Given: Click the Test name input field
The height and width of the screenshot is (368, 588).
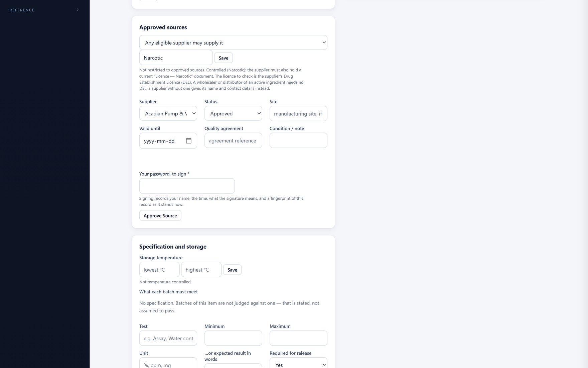Looking at the screenshot, I should 168,338.
